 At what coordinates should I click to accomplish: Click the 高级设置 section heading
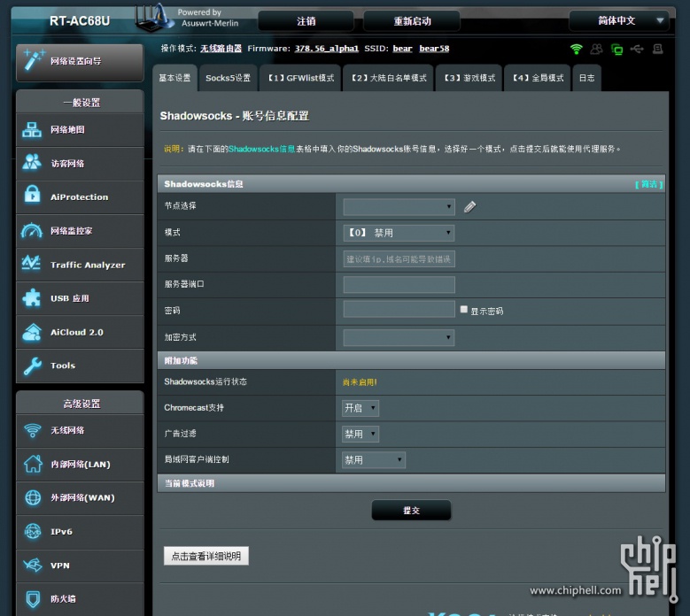click(x=81, y=404)
